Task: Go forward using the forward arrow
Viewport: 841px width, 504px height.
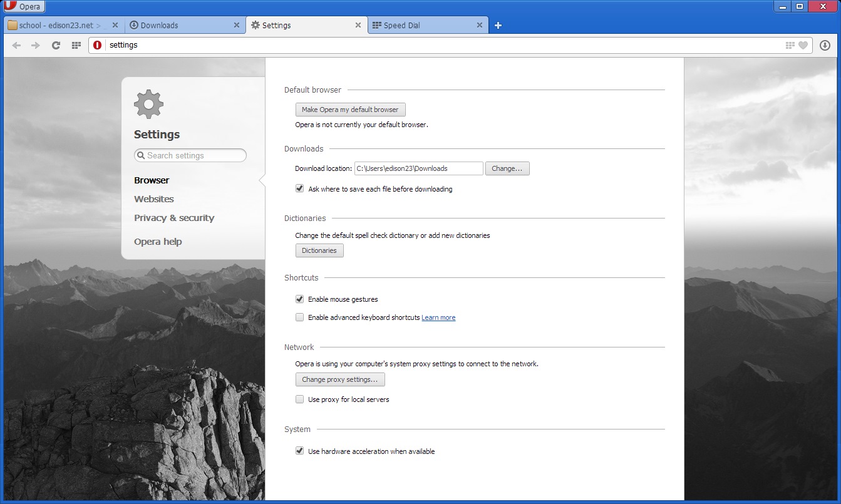Action: [36, 45]
